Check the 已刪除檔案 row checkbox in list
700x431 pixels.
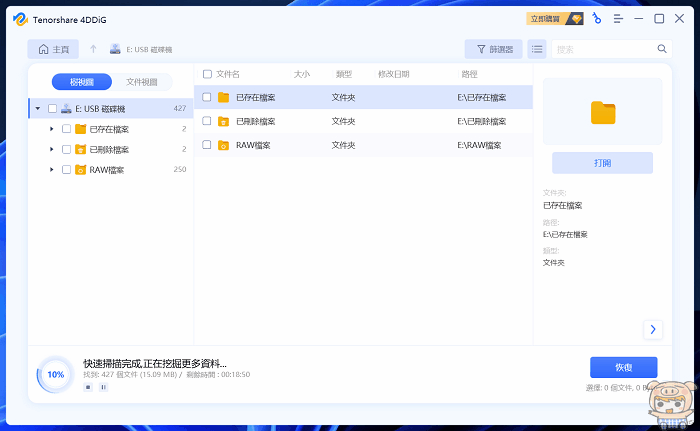[207, 121]
